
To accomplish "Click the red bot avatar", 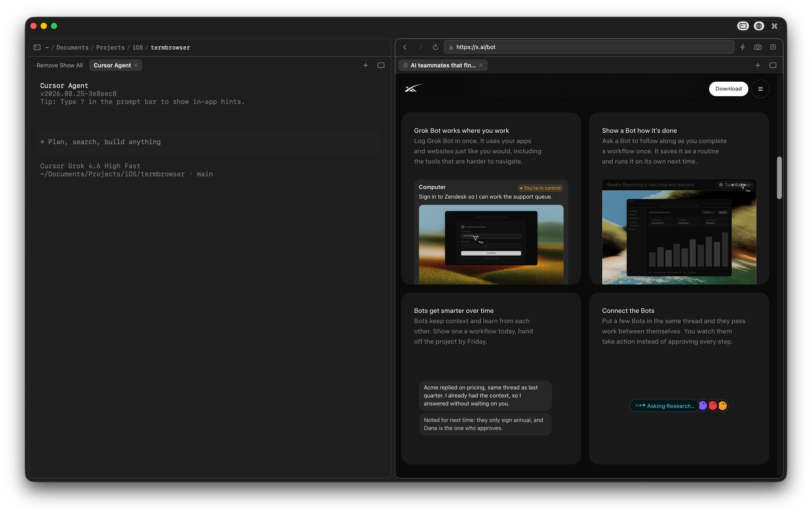I will 712,405.
